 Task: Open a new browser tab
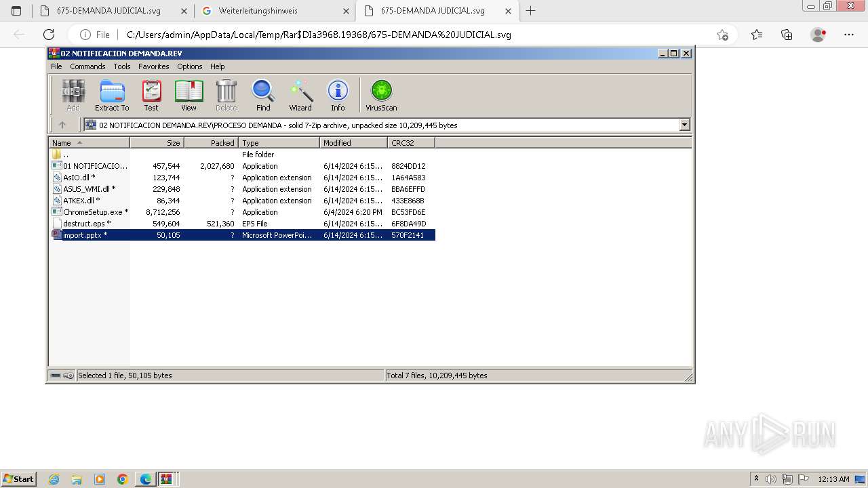click(x=531, y=11)
